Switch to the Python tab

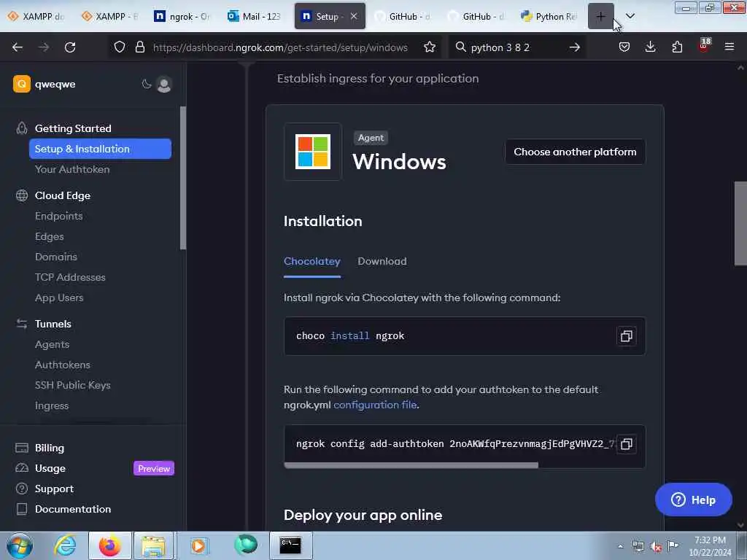549,16
